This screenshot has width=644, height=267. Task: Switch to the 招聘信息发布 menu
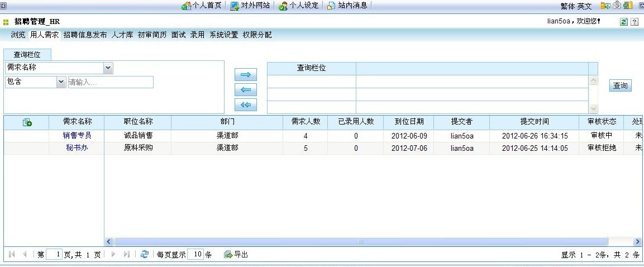click(x=85, y=35)
